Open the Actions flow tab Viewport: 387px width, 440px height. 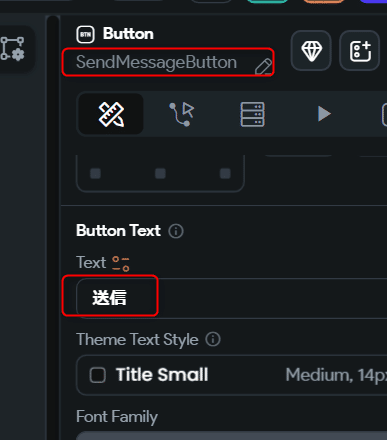coord(182,114)
